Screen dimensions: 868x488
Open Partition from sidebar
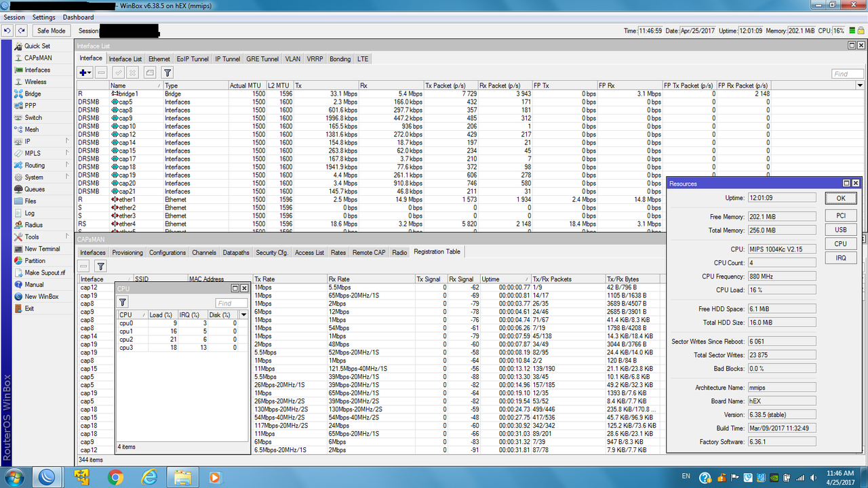pos(35,261)
